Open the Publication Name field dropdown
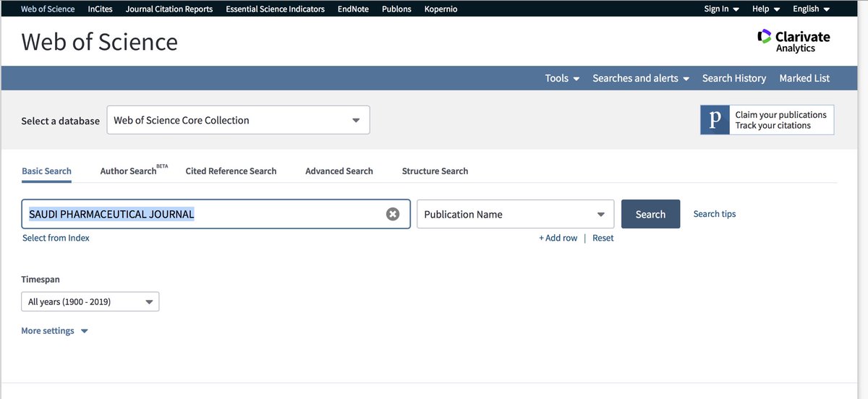Screen dimensions: 868x399 [516, 214]
